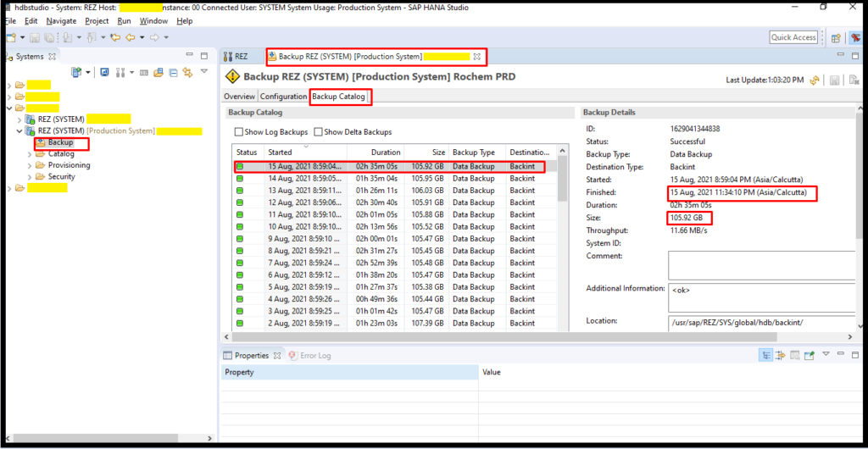
Task: Select the Backup Catalog tab
Action: [339, 97]
